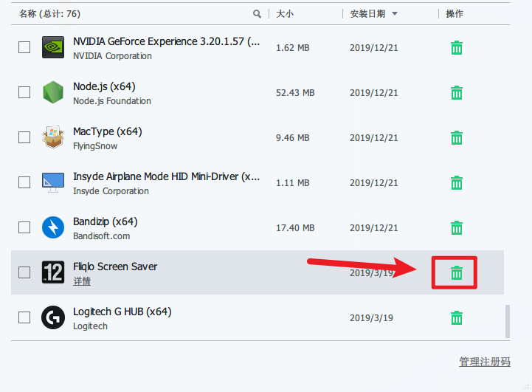The width and height of the screenshot is (532, 392).
Task: Select the Fliqlo Screen Saver checkbox
Action: pos(24,272)
